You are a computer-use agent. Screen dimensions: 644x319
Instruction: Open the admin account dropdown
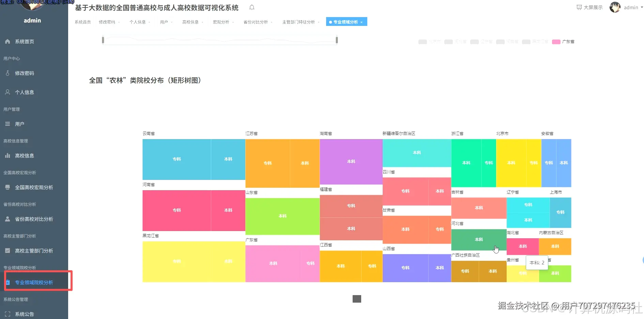tap(632, 7)
